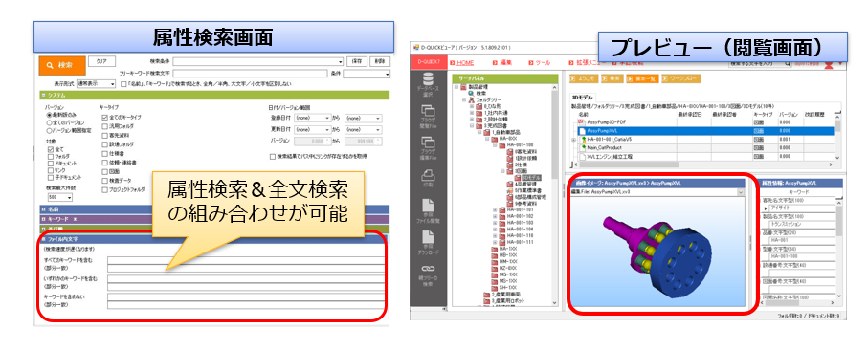Click first キーワードを含めない input field
Viewport: 868px width, 351px height.
point(246,297)
